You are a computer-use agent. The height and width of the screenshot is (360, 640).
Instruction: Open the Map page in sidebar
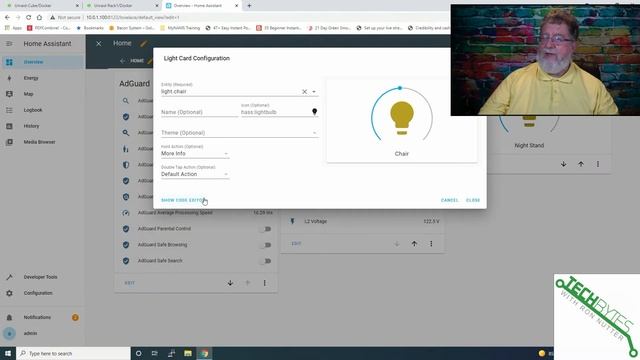(x=42, y=94)
